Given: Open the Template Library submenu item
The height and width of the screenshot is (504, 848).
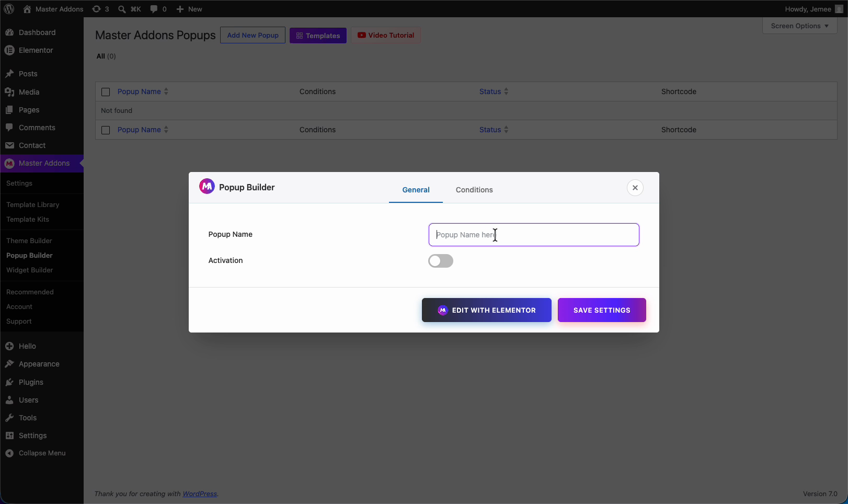Looking at the screenshot, I should coord(32,204).
